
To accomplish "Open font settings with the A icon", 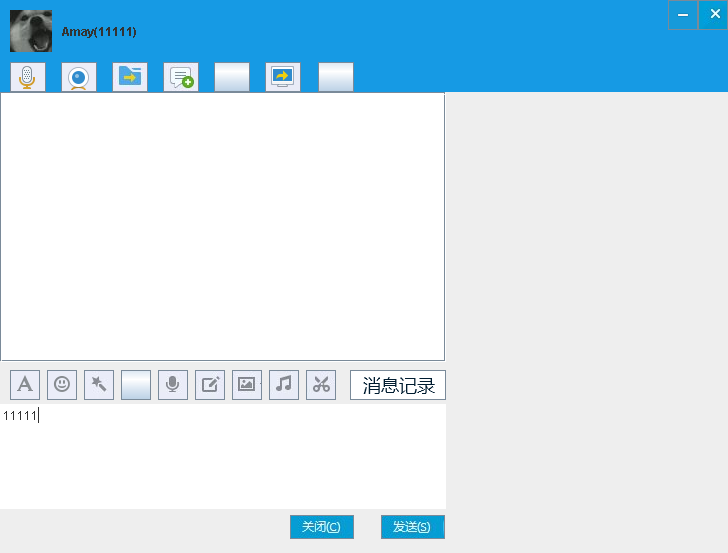I will 25,385.
